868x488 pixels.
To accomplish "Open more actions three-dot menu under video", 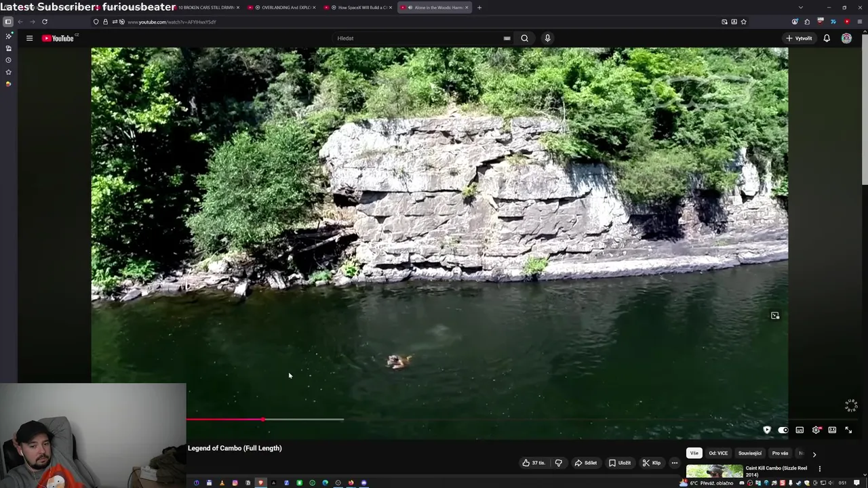I will coord(674,463).
